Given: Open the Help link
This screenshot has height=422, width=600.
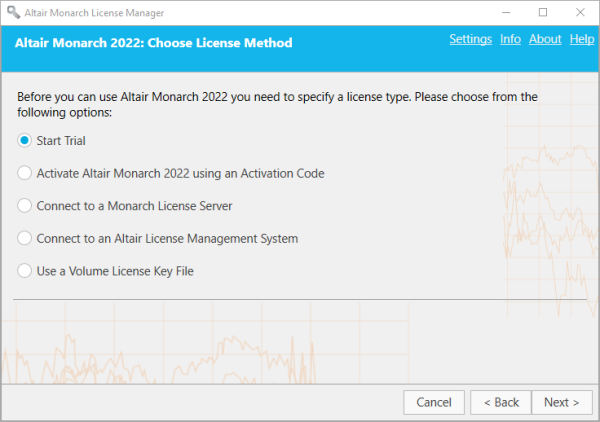Looking at the screenshot, I should 582,39.
